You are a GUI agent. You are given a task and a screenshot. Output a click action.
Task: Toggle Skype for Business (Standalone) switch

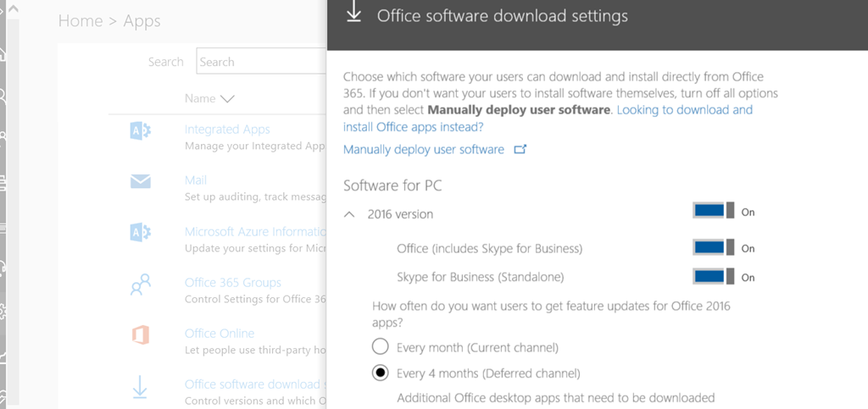714,276
